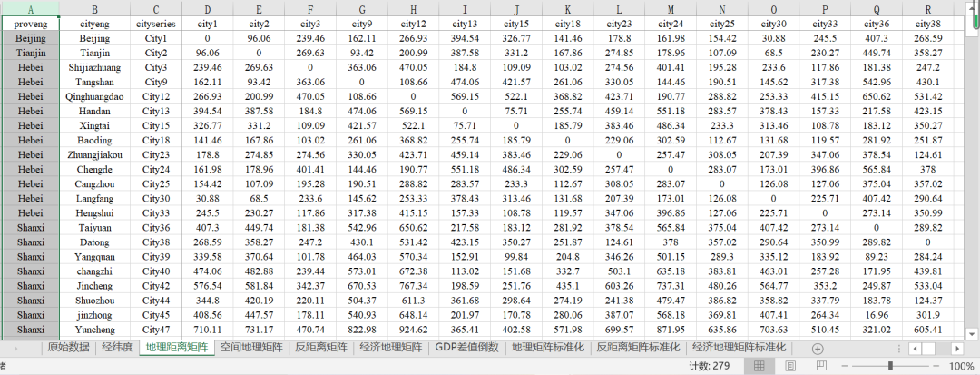Image resolution: width=980 pixels, height=375 pixels.
Task: Click the Shijiazhuang cell
Action: coord(95,67)
